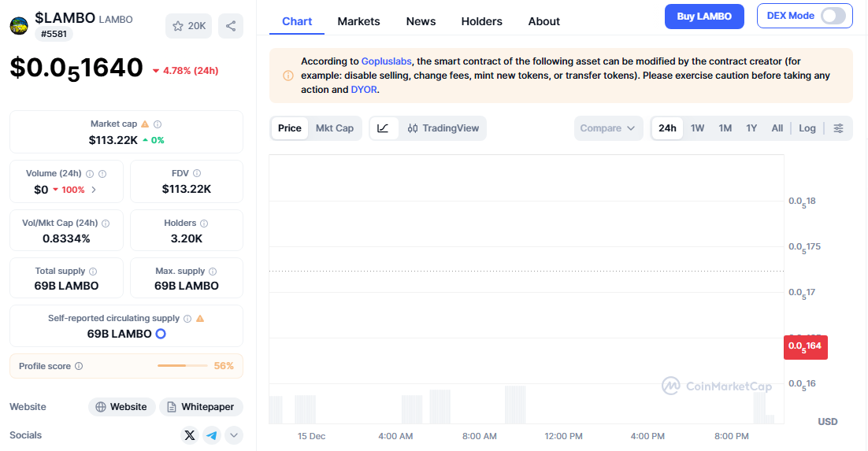Switch chart to Mkt Cap
Viewport: 868px width, 451px height.
click(335, 128)
